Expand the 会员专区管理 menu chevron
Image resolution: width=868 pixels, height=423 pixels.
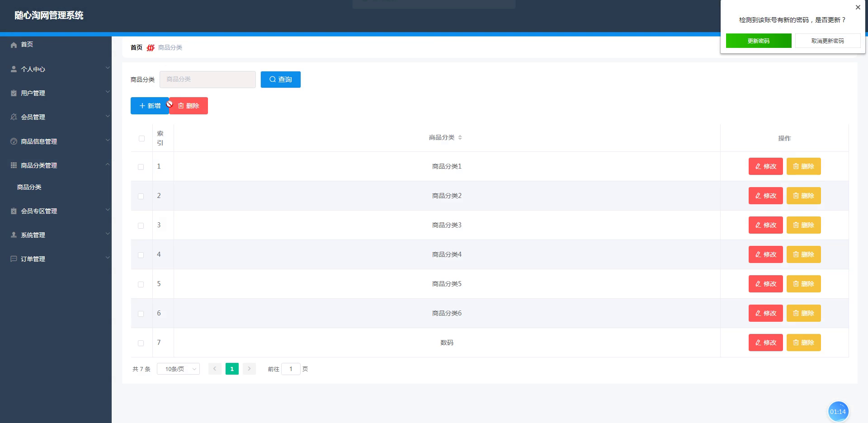tap(108, 210)
